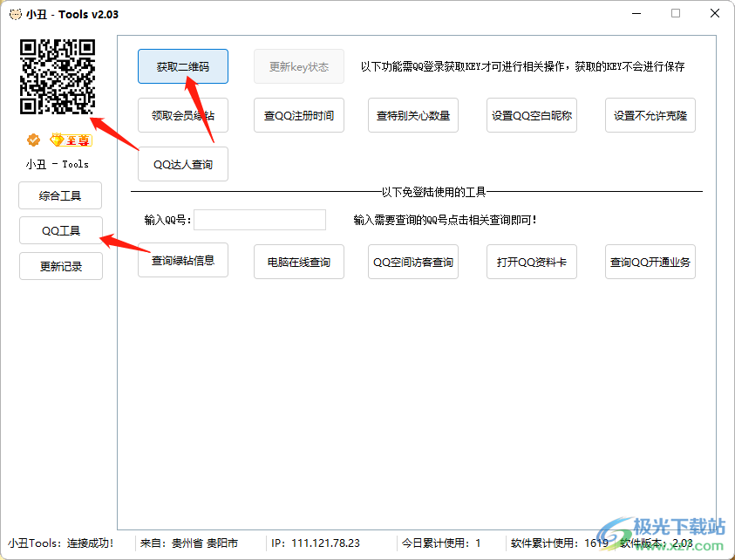Click the IP: 111.121.78.23 status entry
This screenshot has width=735, height=560.
[316, 543]
